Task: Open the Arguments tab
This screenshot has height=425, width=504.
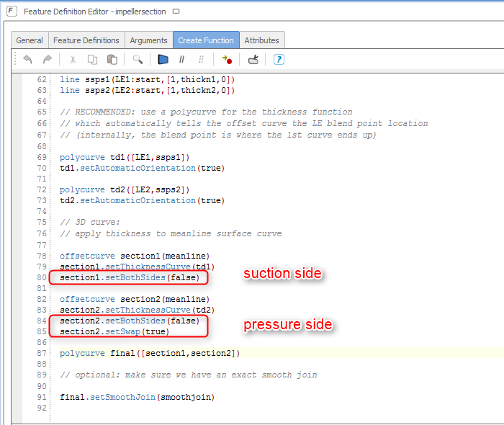Action: pos(148,40)
